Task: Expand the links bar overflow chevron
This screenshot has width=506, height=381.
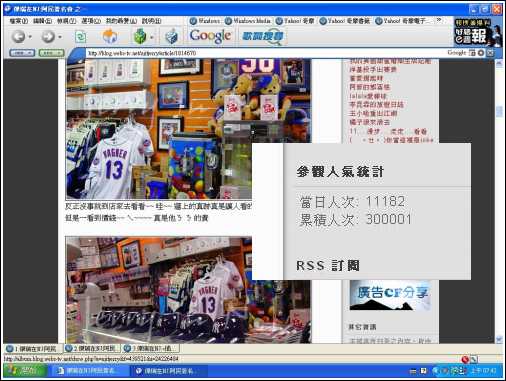Action: (439, 20)
